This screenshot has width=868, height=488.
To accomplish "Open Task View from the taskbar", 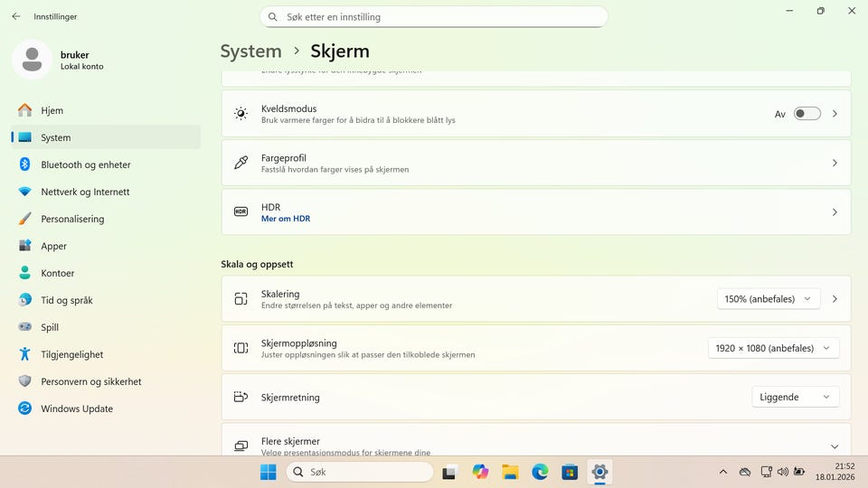I will (449, 473).
